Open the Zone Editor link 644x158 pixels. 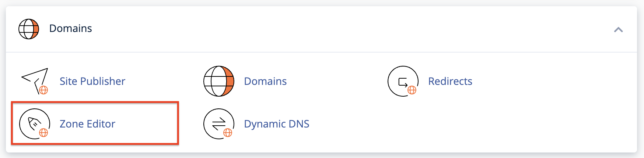point(87,124)
